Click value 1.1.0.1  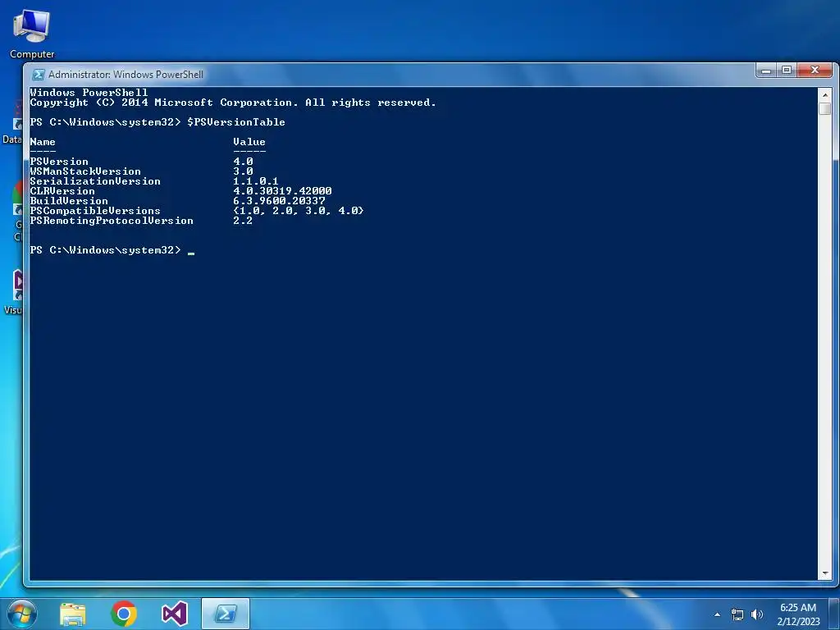point(256,181)
